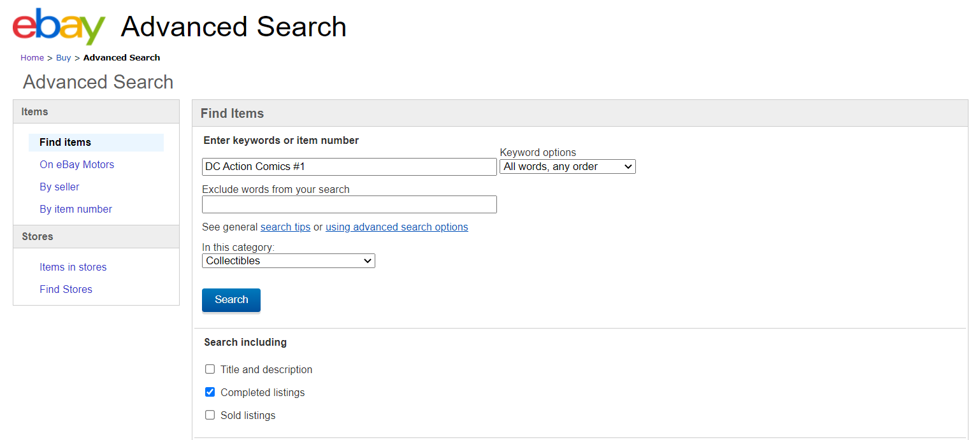Open the Keyword options dropdown

[567, 167]
